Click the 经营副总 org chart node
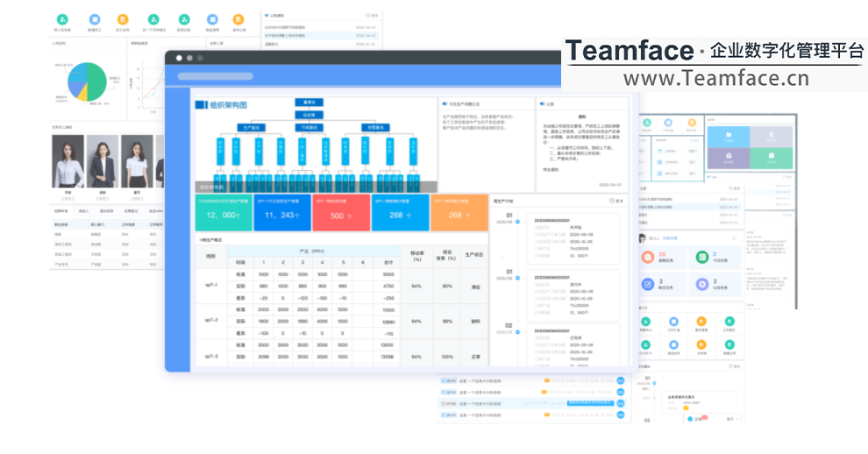Screen dimensions: 868x454 click(x=376, y=127)
